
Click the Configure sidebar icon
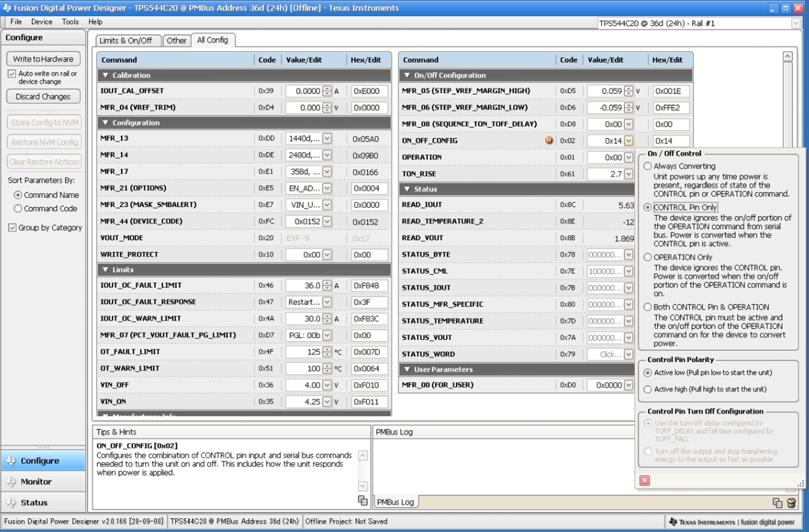point(11,461)
